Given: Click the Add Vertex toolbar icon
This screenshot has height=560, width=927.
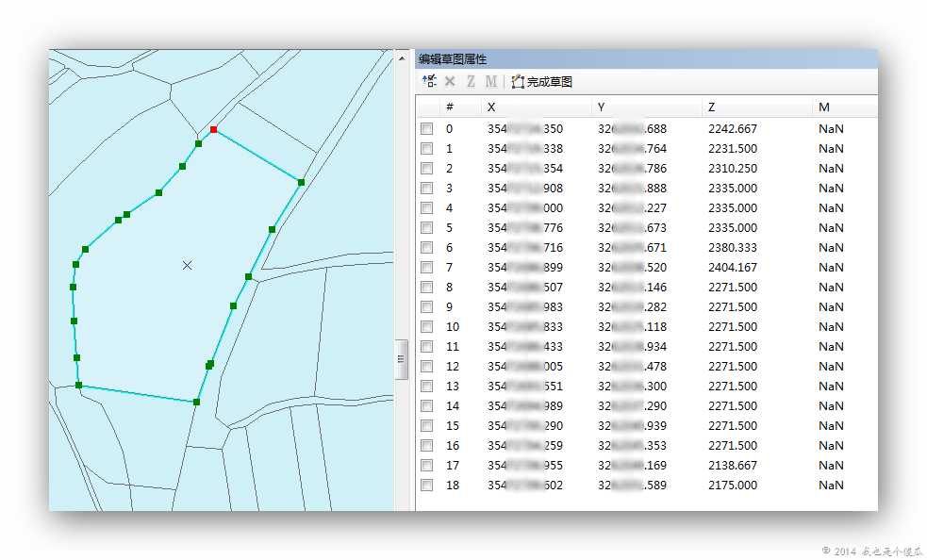Looking at the screenshot, I should point(429,82).
